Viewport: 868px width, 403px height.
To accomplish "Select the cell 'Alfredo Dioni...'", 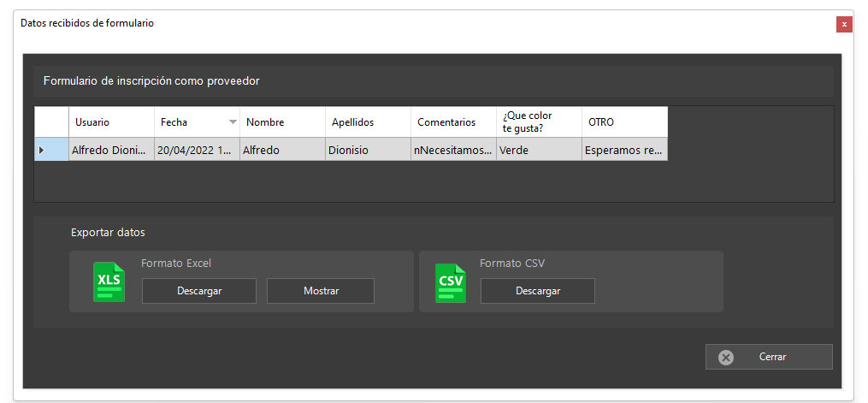I will tap(112, 150).
